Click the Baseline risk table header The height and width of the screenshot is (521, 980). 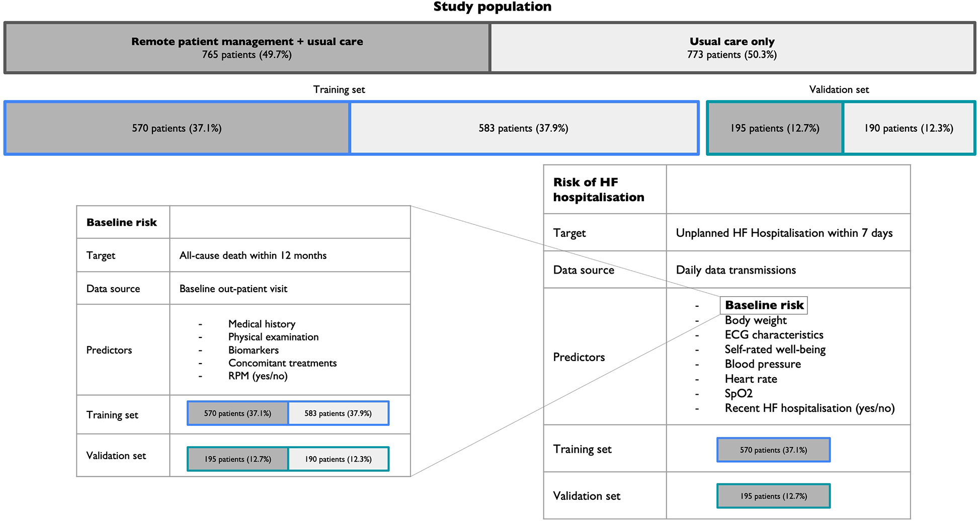122,222
